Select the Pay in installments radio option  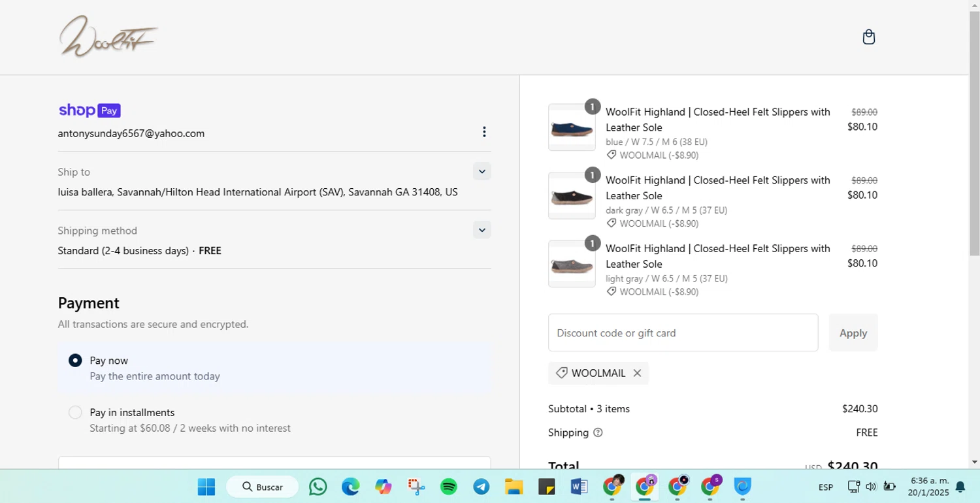75,412
